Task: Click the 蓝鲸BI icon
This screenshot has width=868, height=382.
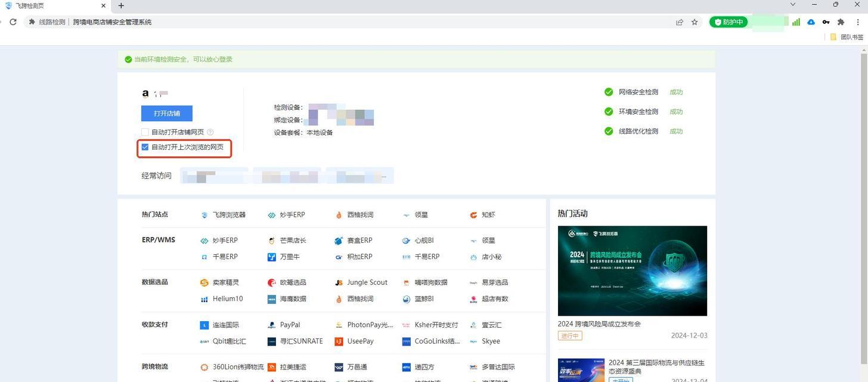Action: pos(406,299)
